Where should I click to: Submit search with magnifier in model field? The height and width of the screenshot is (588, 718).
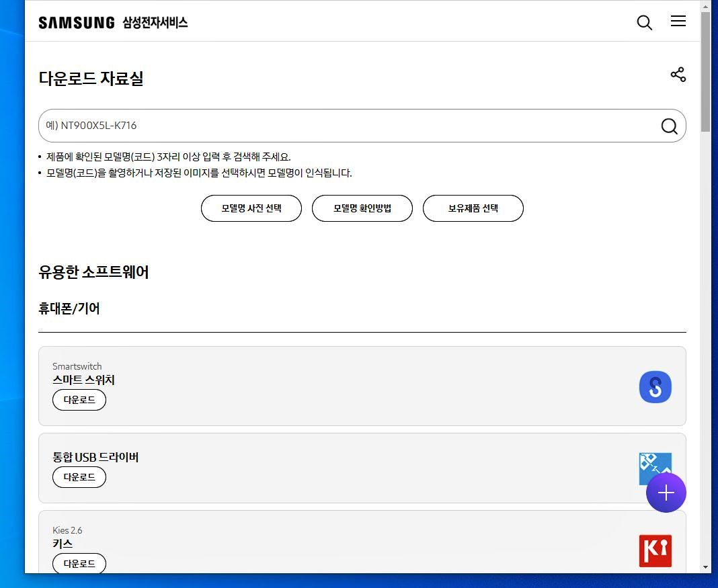[x=669, y=126]
